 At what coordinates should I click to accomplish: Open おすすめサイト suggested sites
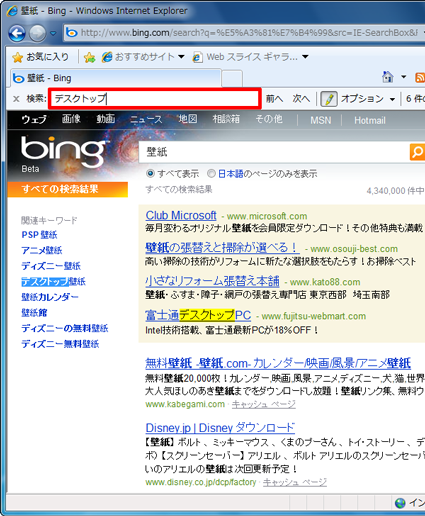coord(139,57)
